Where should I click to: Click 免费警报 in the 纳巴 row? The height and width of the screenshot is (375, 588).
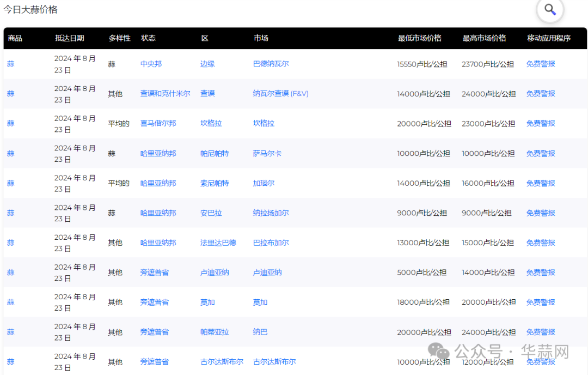[x=541, y=332]
